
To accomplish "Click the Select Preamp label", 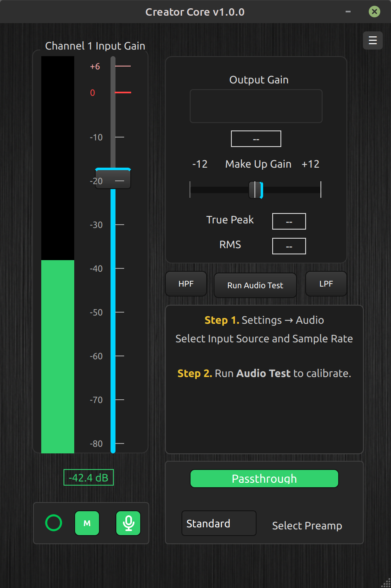I will tap(307, 526).
